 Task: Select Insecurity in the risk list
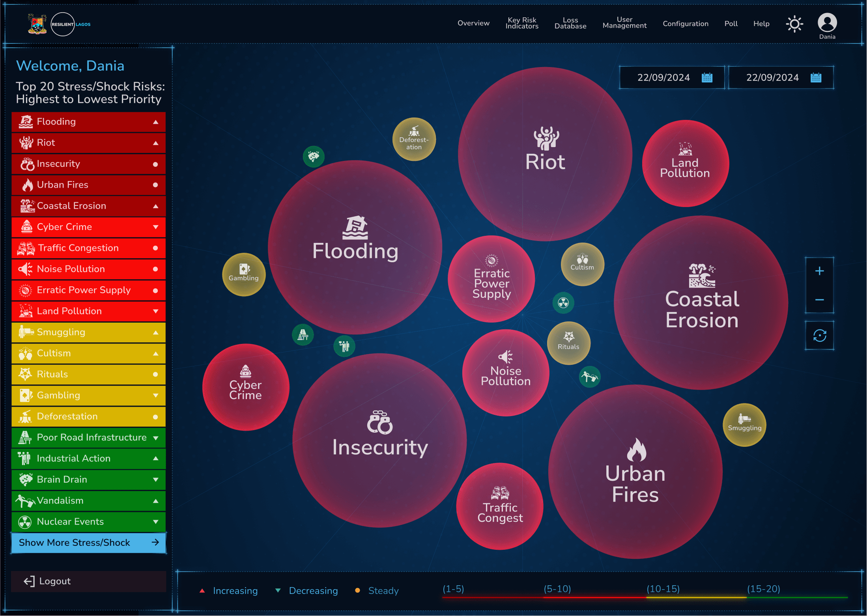coord(88,164)
